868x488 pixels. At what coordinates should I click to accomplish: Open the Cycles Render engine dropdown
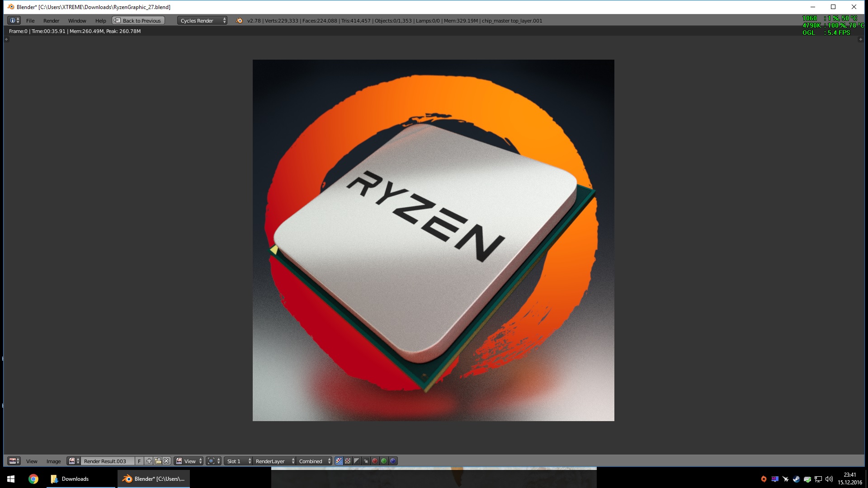point(202,20)
